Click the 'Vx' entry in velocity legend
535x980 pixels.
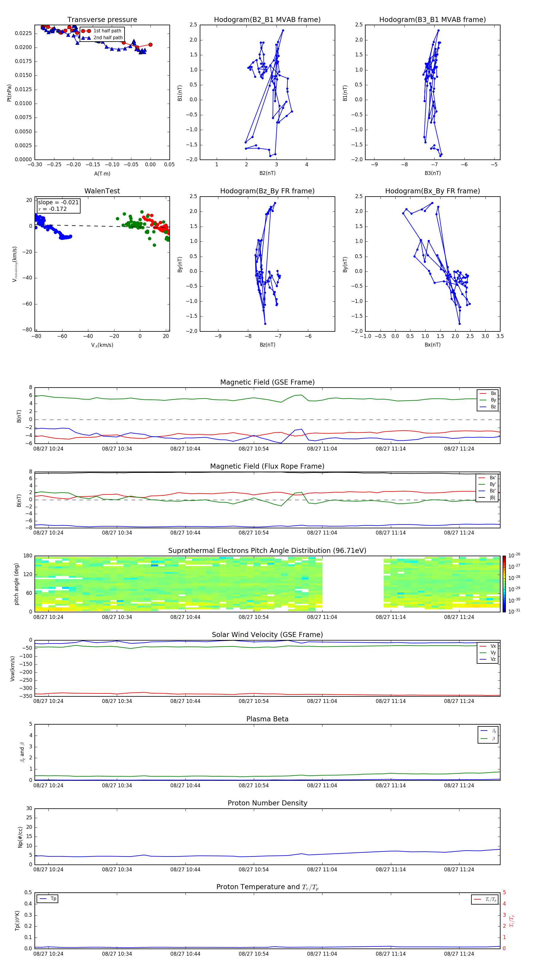(x=488, y=646)
